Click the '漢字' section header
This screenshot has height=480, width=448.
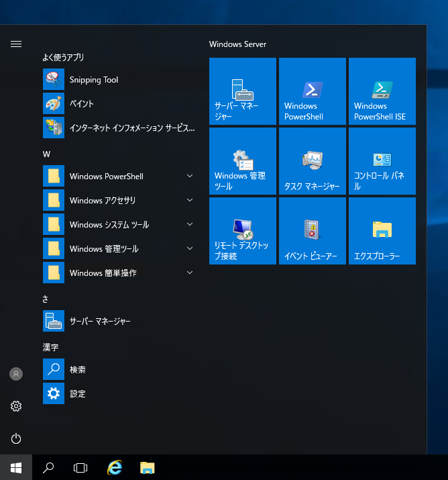(x=50, y=347)
